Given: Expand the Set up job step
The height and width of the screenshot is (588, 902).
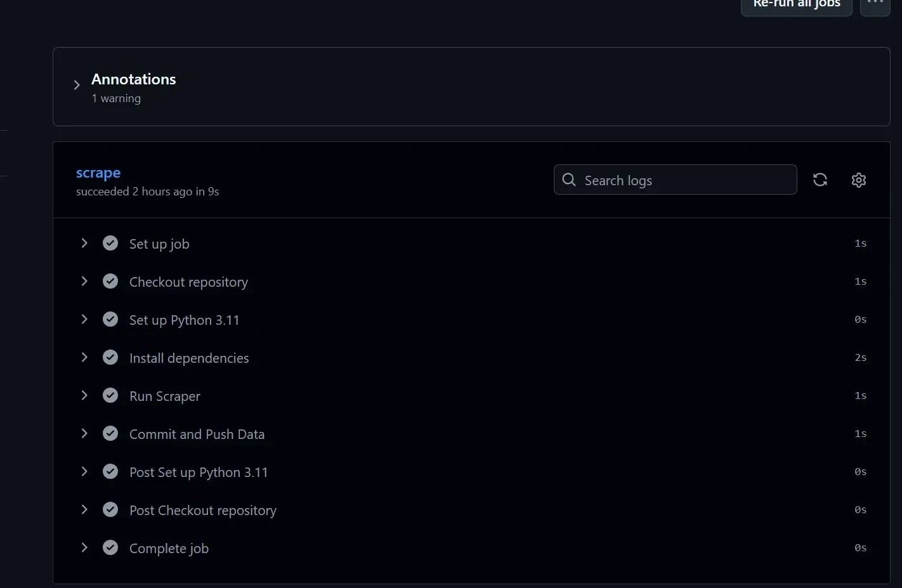Looking at the screenshot, I should point(84,244).
